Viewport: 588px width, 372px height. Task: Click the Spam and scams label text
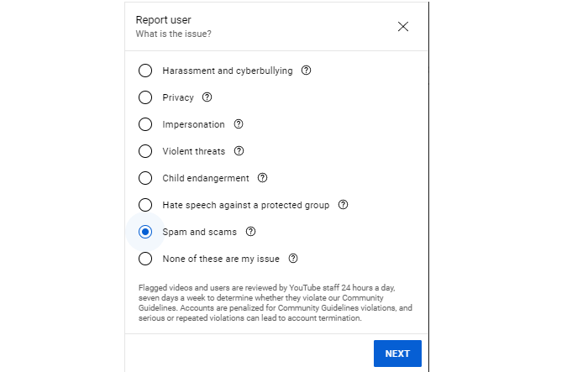pos(199,232)
